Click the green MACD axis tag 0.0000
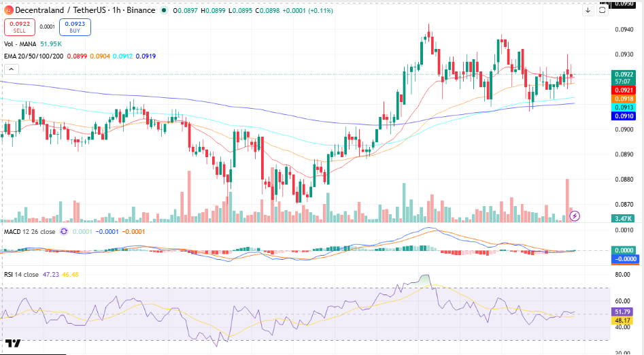Screen dimensions: 644x355 tap(624, 250)
